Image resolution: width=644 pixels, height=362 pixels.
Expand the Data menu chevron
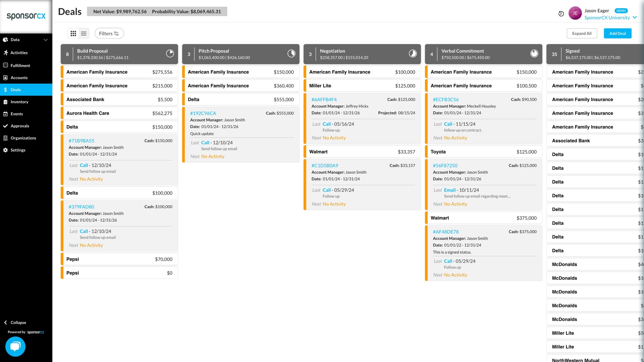(46, 40)
